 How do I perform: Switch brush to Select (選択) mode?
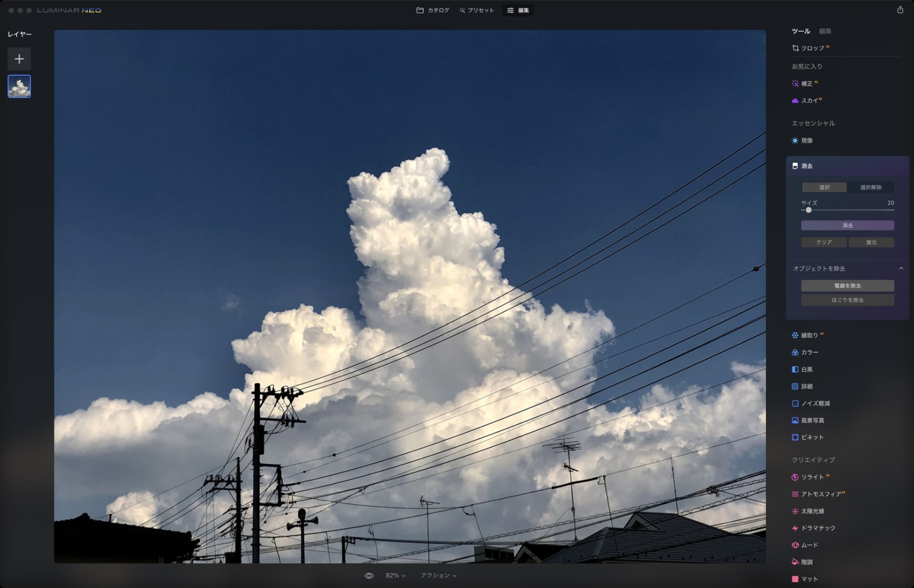824,187
